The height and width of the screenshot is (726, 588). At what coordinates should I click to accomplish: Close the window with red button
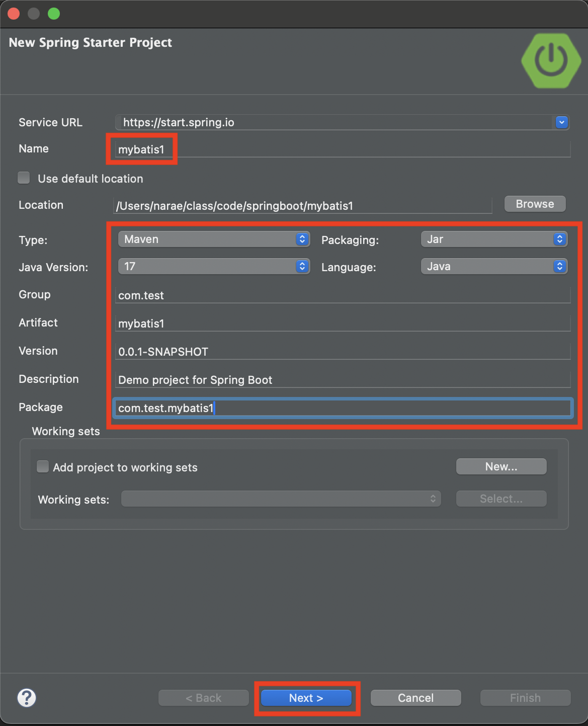[14, 14]
